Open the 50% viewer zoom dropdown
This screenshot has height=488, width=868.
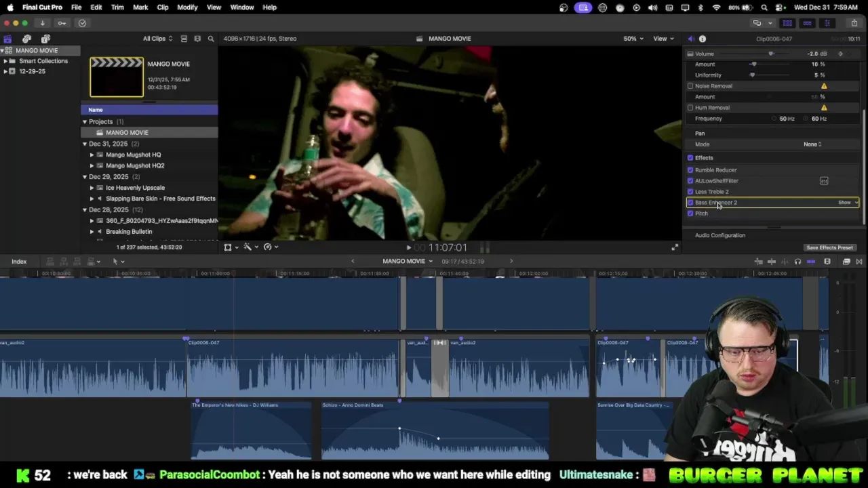(x=633, y=39)
